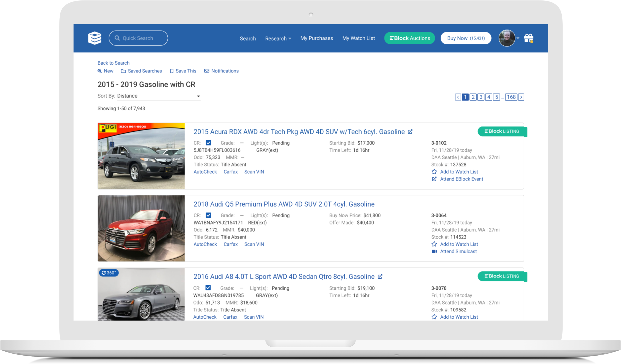Open My Watch List

click(x=358, y=38)
